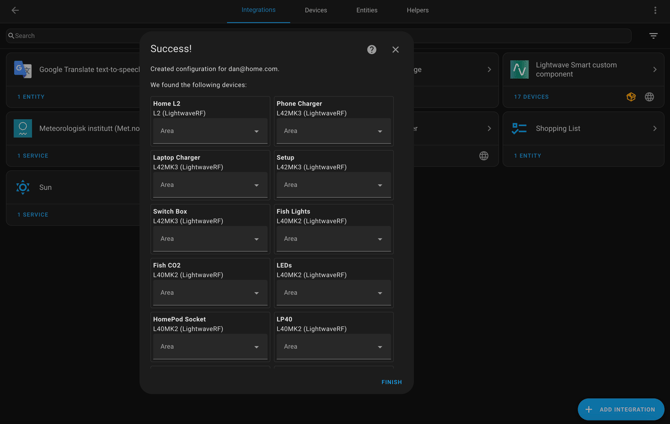Click the Shopping List icon
Image resolution: width=670 pixels, height=424 pixels.
519,128
